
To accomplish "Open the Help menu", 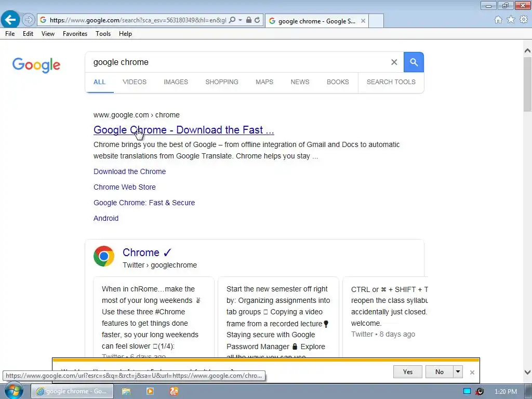I will coord(125,34).
